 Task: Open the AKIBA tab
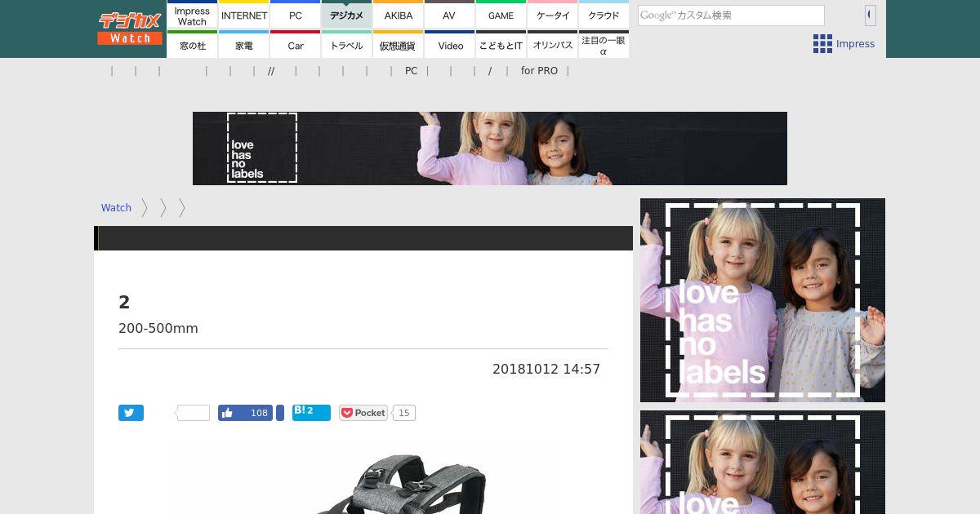[399, 16]
